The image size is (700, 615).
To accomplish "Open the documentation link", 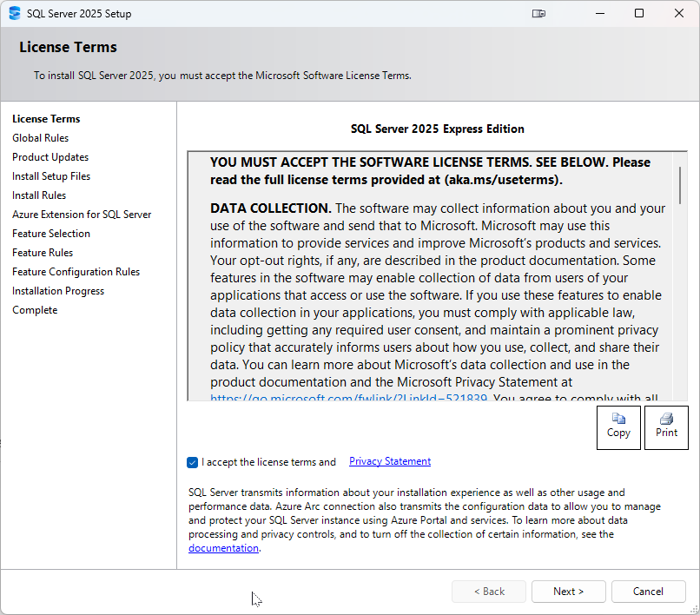I will (223, 548).
